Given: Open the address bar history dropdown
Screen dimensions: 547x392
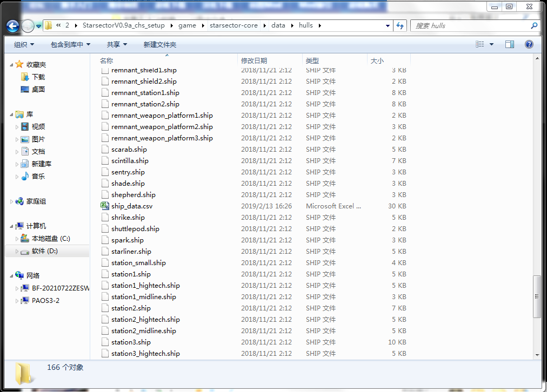Looking at the screenshot, I should point(388,25).
